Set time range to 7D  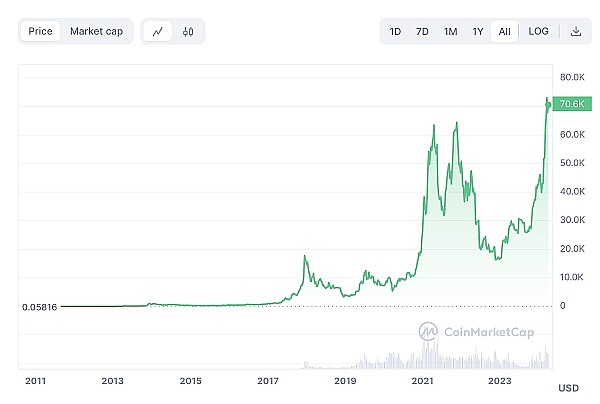422,31
